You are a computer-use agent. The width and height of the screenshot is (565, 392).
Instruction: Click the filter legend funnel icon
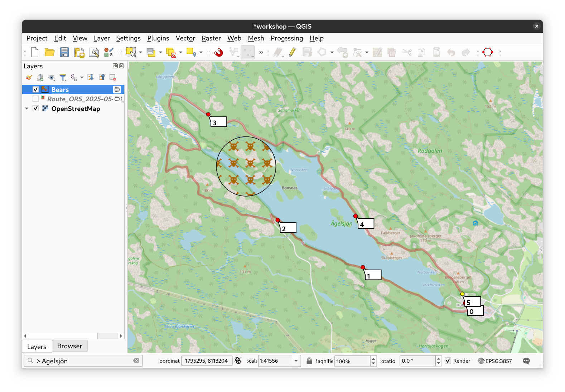coord(63,77)
